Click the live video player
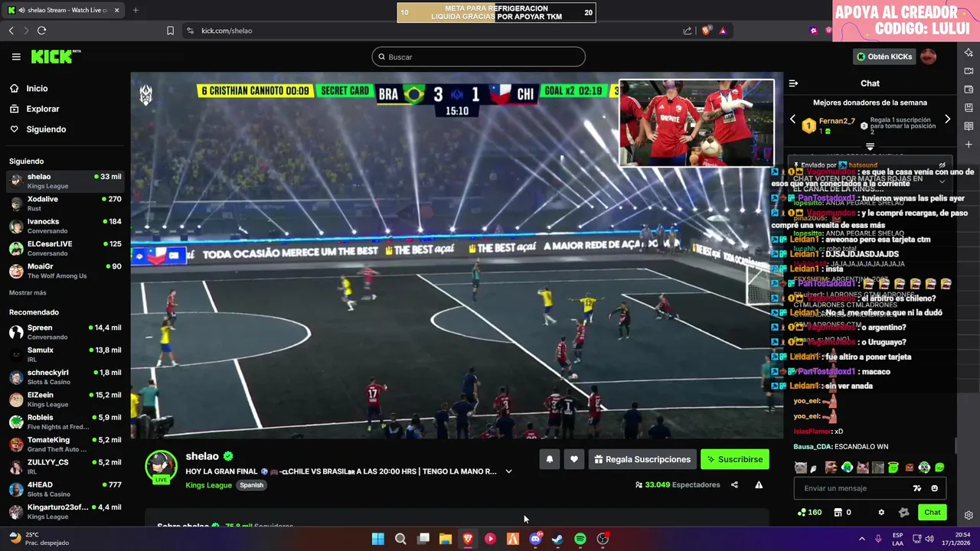The height and width of the screenshot is (551, 980). point(457,256)
